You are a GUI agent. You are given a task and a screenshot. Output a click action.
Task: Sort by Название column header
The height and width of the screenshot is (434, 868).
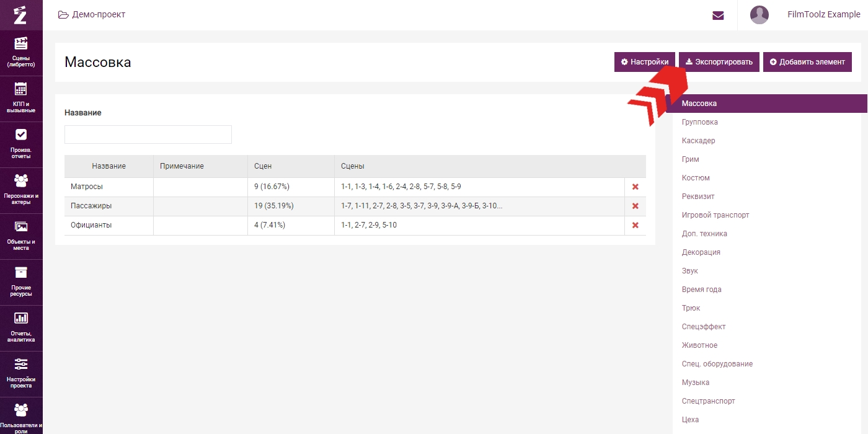tap(109, 166)
